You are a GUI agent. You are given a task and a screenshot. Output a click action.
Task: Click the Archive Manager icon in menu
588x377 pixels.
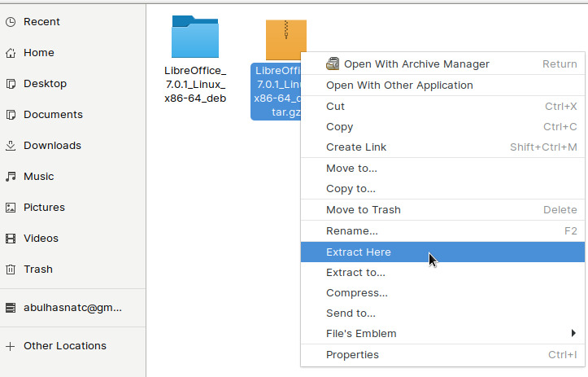coord(333,64)
